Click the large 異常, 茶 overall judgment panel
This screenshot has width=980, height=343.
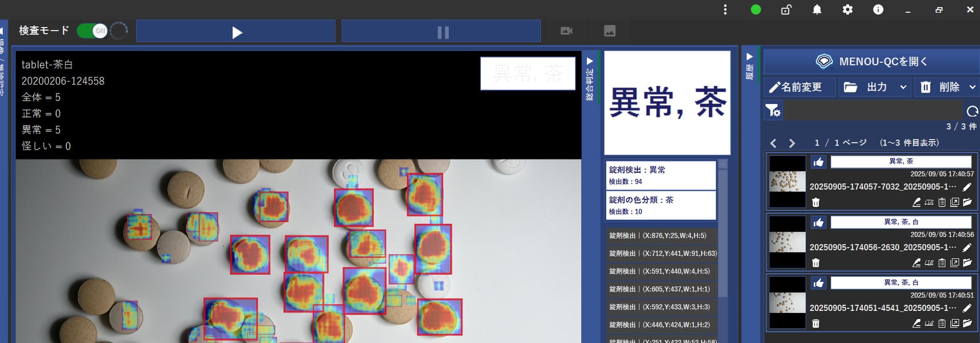coord(667,103)
